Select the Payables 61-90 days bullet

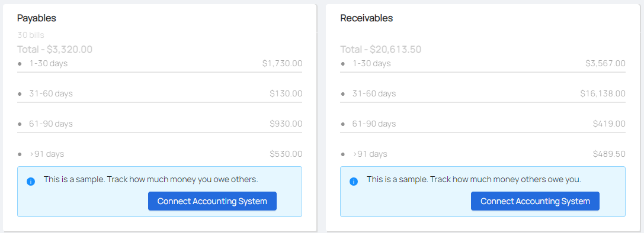click(x=20, y=124)
